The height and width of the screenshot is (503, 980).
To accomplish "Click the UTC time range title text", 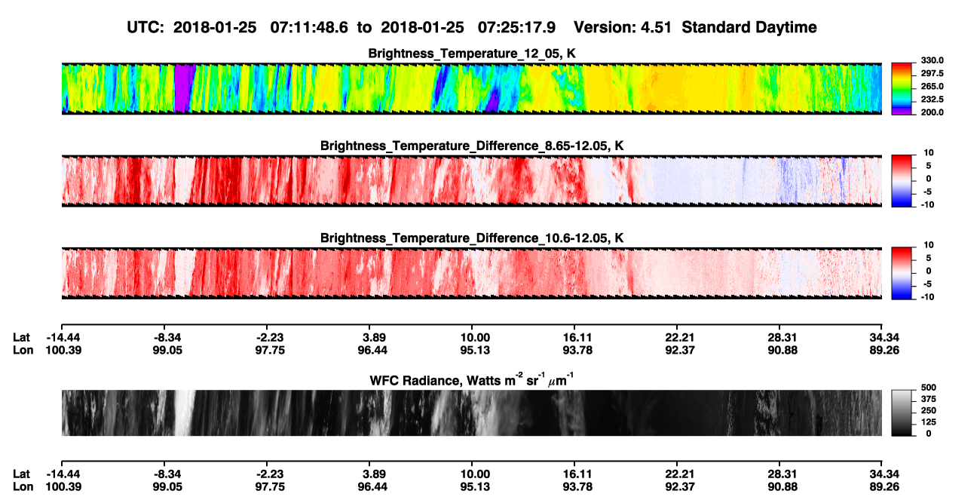I will (x=343, y=27).
